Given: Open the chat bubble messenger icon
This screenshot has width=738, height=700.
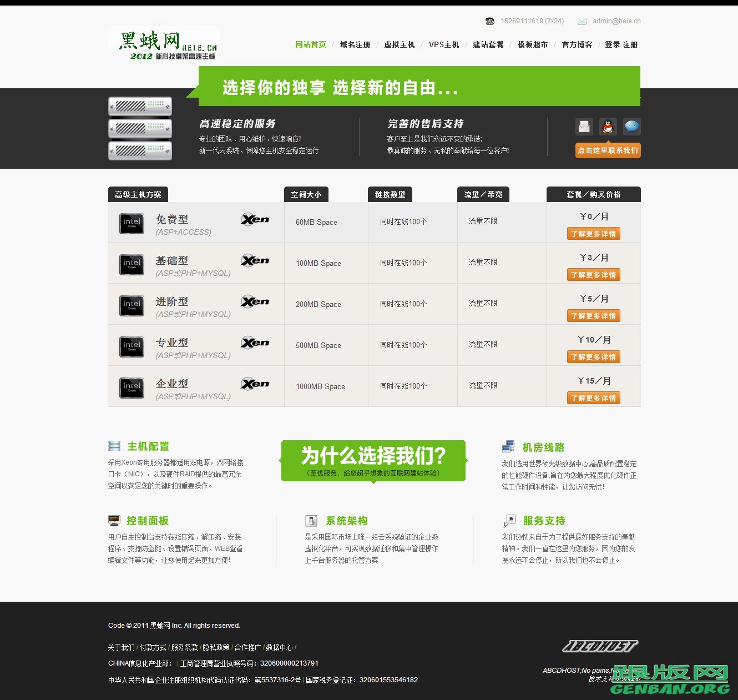Looking at the screenshot, I should pos(632,126).
